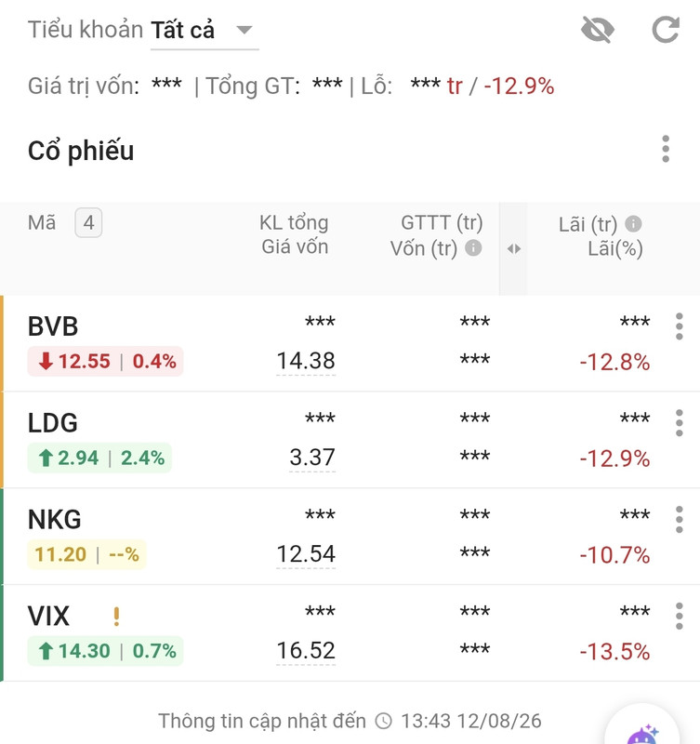Screen dimensions: 700x744
Task: Open the BVB row three-dot menu
Action: click(679, 326)
